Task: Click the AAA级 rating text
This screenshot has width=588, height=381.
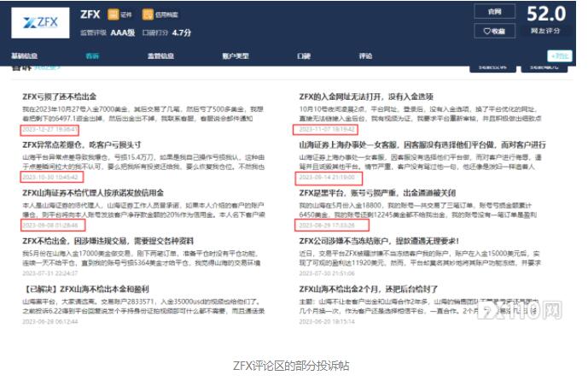Action: 123,32
